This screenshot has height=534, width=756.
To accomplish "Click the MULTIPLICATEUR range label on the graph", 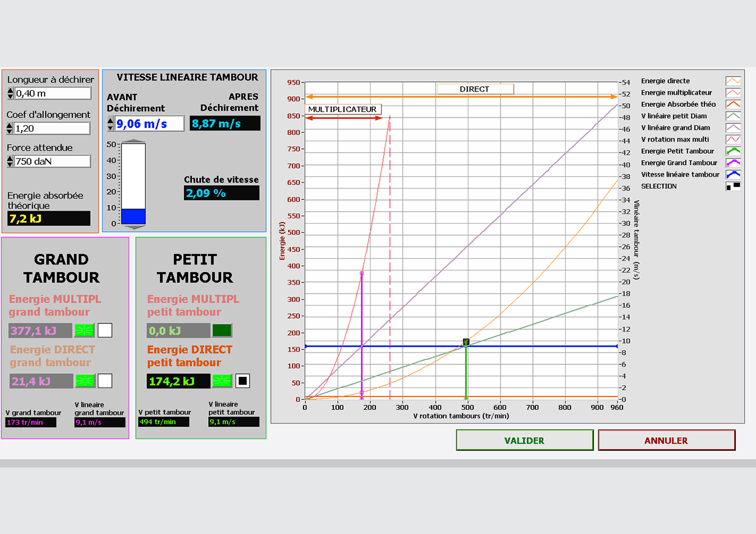I will 343,109.
